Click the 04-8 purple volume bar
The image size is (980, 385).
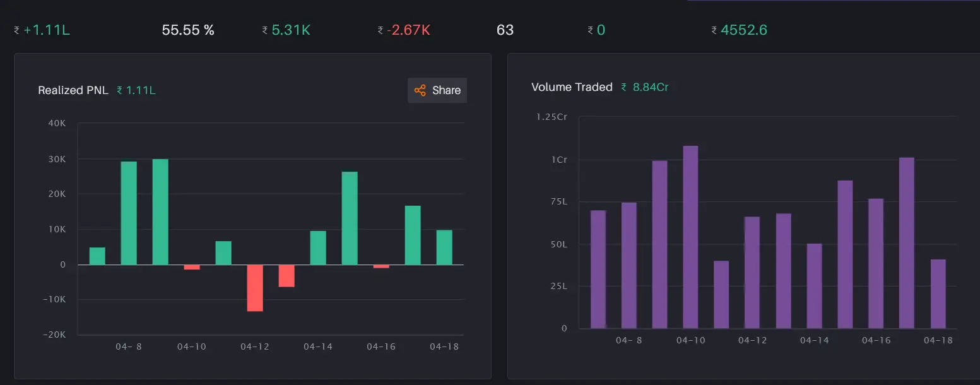tap(629, 265)
